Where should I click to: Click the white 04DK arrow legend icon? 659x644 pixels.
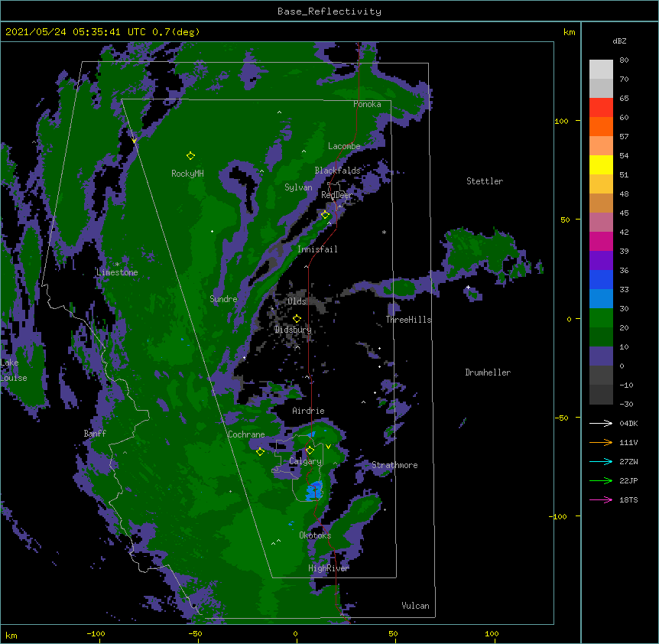click(601, 423)
